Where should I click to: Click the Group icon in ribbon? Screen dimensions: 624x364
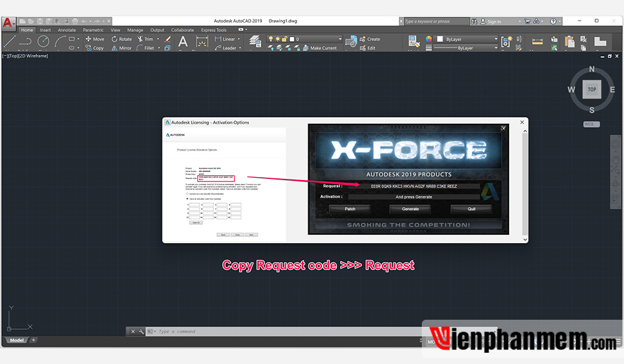click(x=507, y=41)
